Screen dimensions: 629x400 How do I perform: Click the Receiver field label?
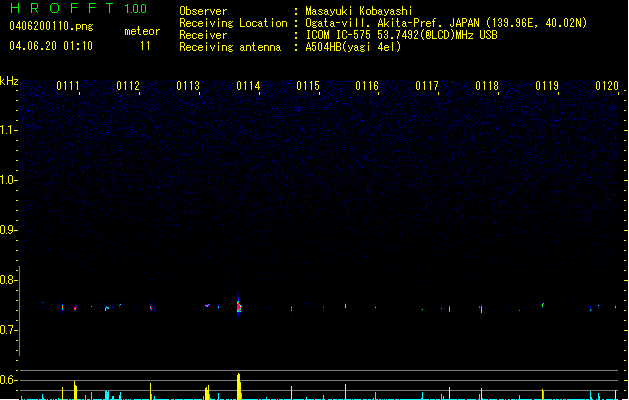pos(203,35)
